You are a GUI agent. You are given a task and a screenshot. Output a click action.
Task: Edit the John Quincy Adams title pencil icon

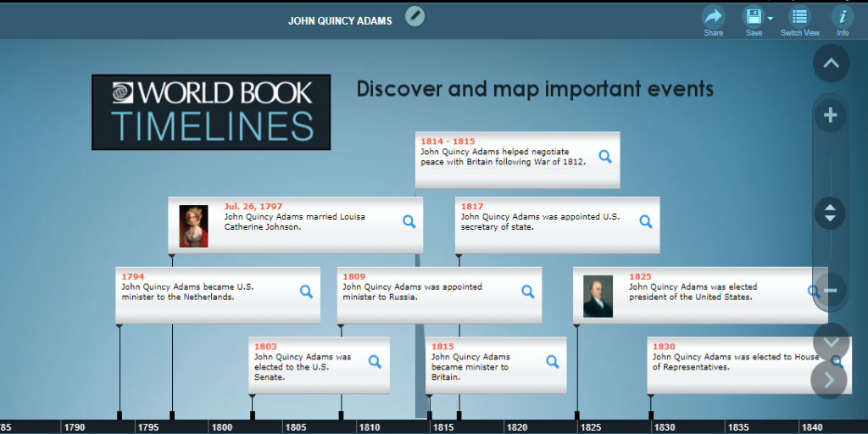415,16
